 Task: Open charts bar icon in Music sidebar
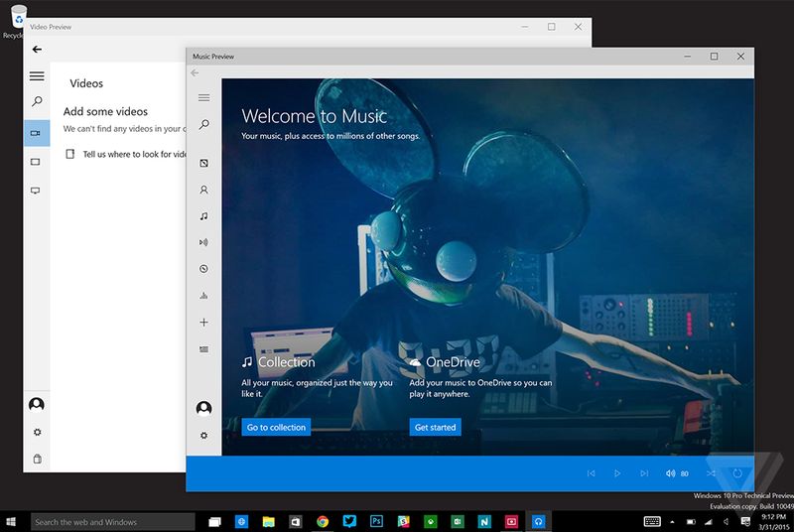204,296
